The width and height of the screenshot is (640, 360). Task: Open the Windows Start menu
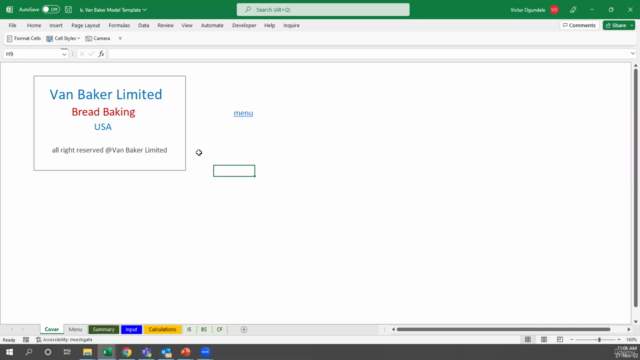point(9,352)
